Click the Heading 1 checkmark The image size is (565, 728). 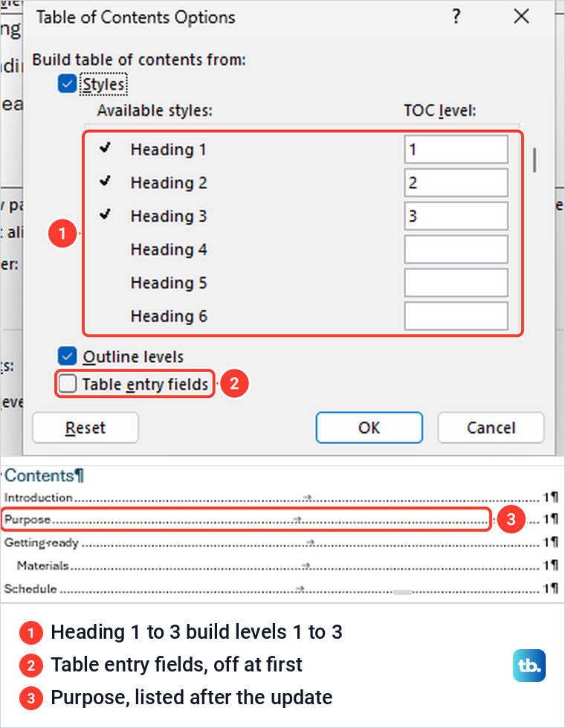106,148
